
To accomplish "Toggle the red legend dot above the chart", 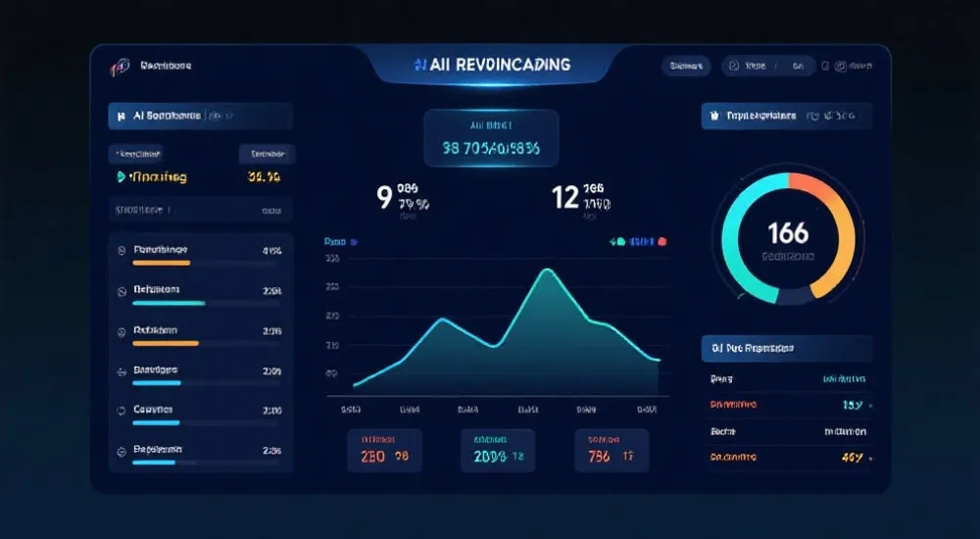I will coord(662,240).
